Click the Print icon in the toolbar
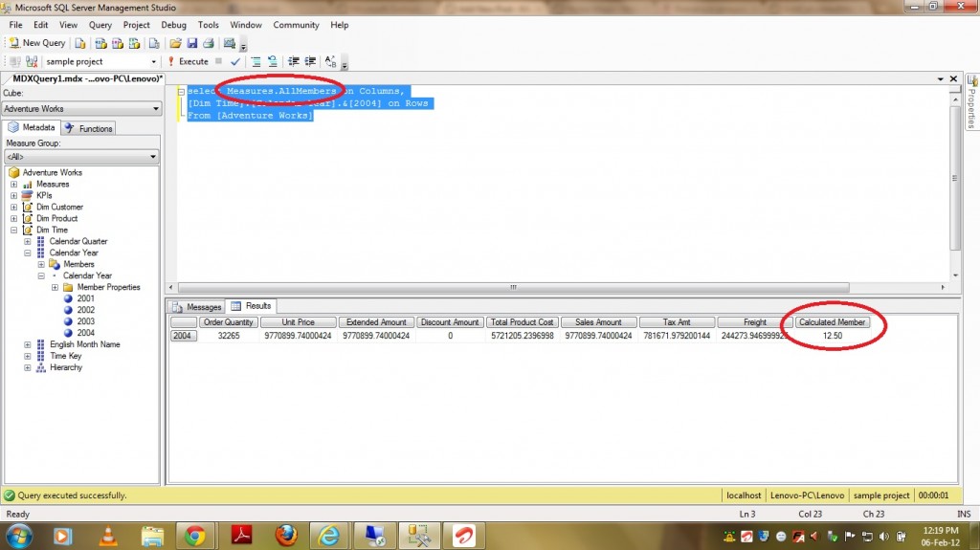The width and height of the screenshot is (980, 550). point(208,43)
